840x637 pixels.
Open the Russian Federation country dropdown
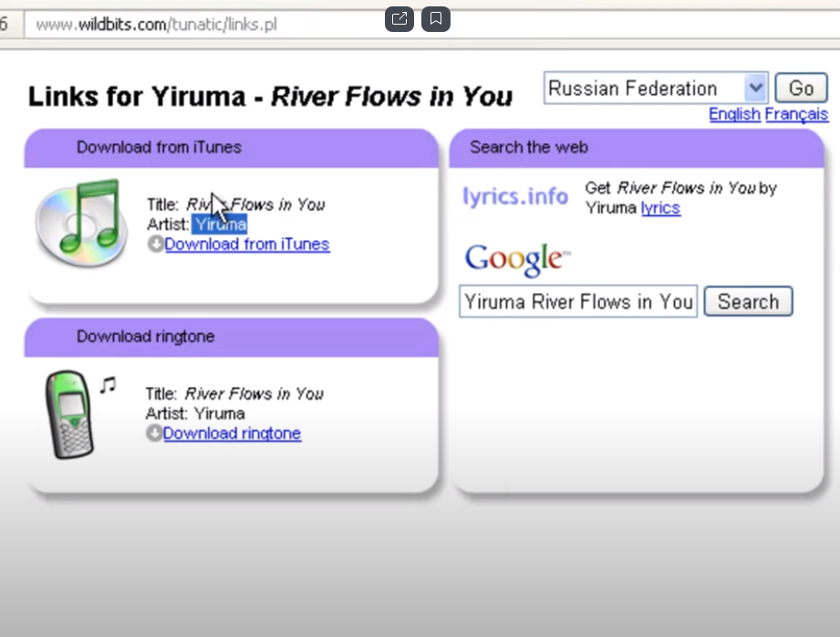pyautogui.click(x=657, y=88)
